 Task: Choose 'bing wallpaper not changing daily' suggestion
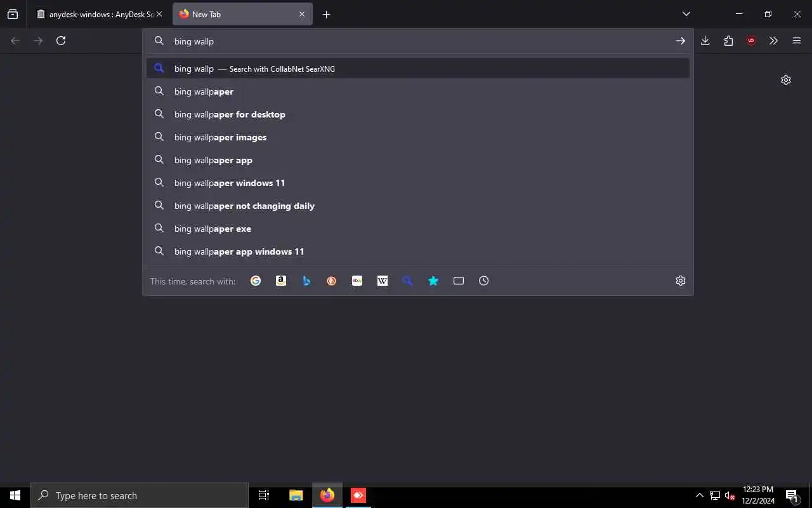(418, 206)
